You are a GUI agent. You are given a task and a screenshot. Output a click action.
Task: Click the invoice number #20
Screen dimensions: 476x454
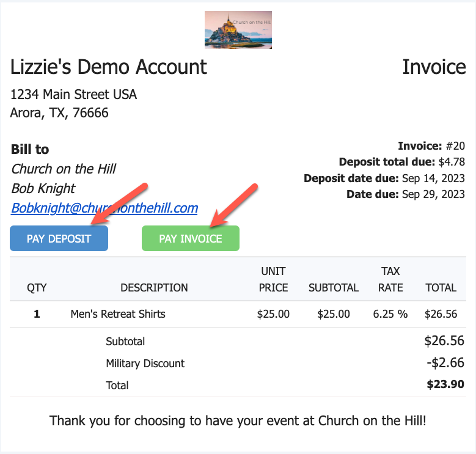455,146
